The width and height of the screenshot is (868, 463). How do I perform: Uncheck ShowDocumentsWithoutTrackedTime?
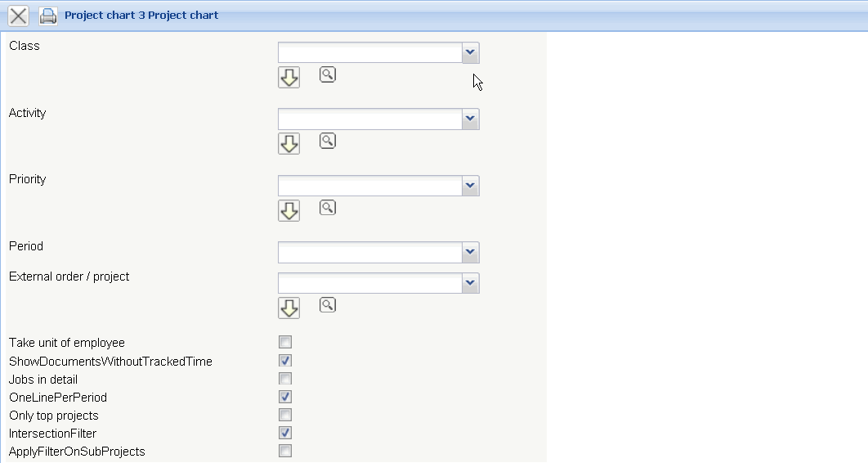click(x=285, y=361)
